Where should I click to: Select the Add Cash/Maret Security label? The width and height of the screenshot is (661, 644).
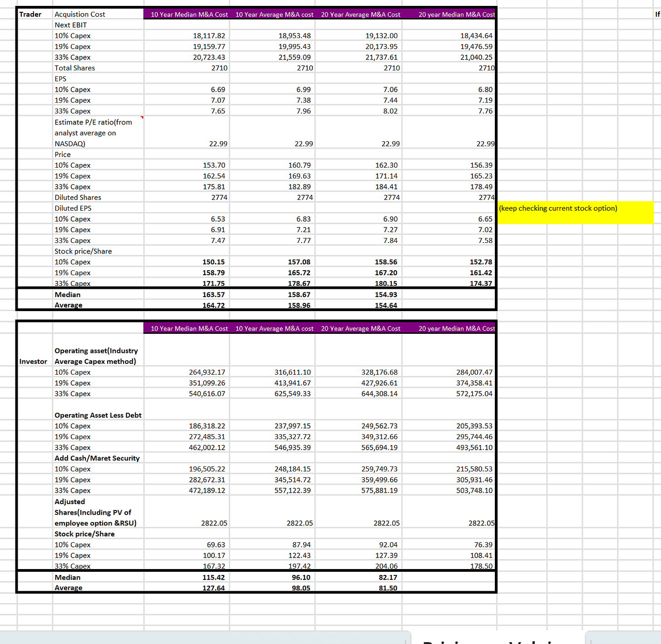(97, 458)
